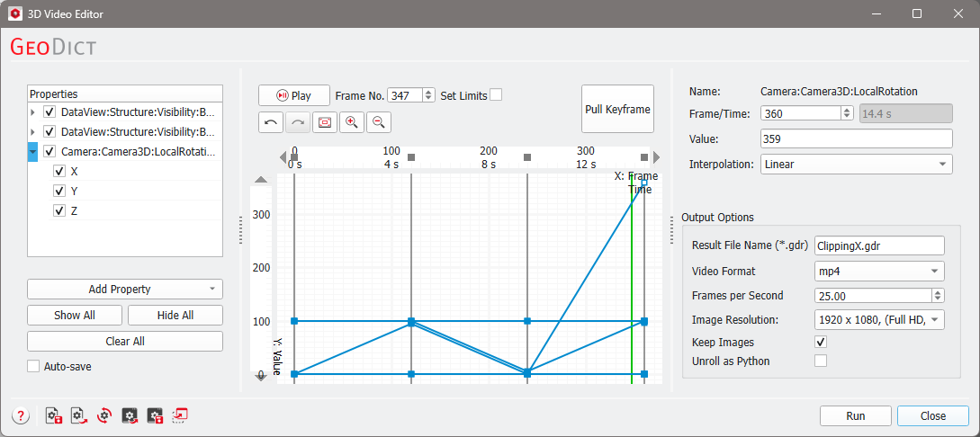
Task: Click the GeoDict application icon in title bar
Action: pos(17,13)
